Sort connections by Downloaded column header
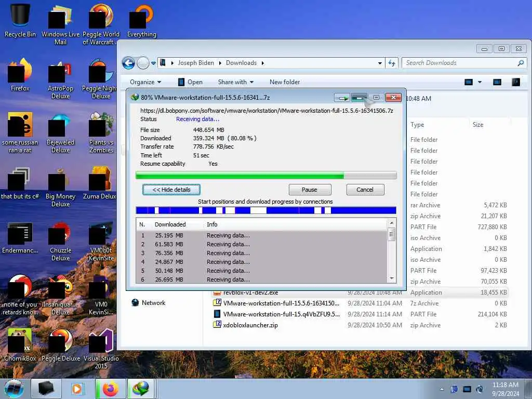This screenshot has height=399, width=532. (170, 224)
